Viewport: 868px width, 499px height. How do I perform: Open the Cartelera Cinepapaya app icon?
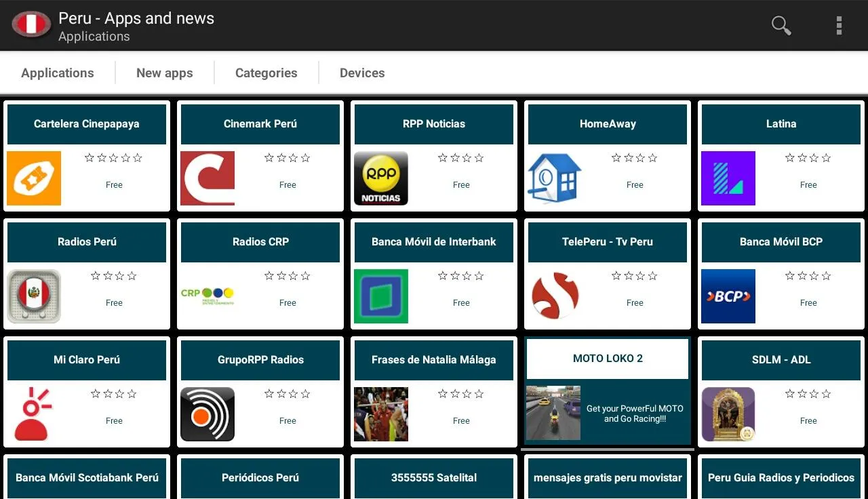click(x=34, y=178)
